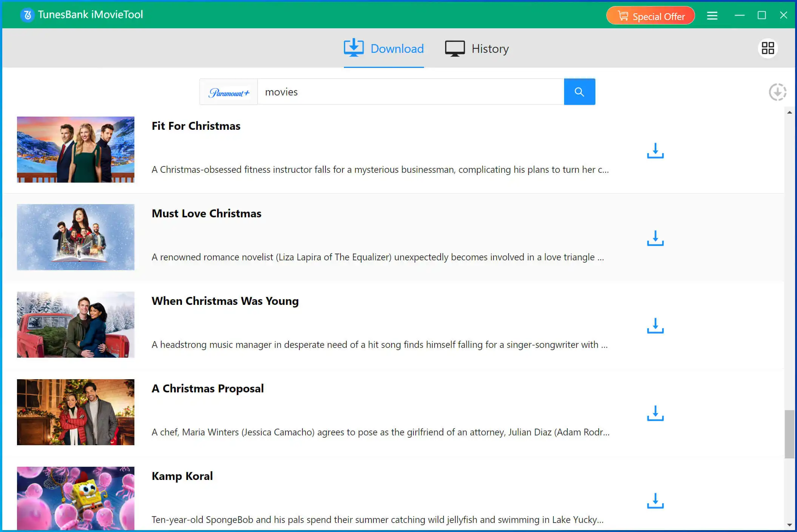797x532 pixels.
Task: Open Kamp Koral SpongeBob thumbnail
Action: point(76,498)
